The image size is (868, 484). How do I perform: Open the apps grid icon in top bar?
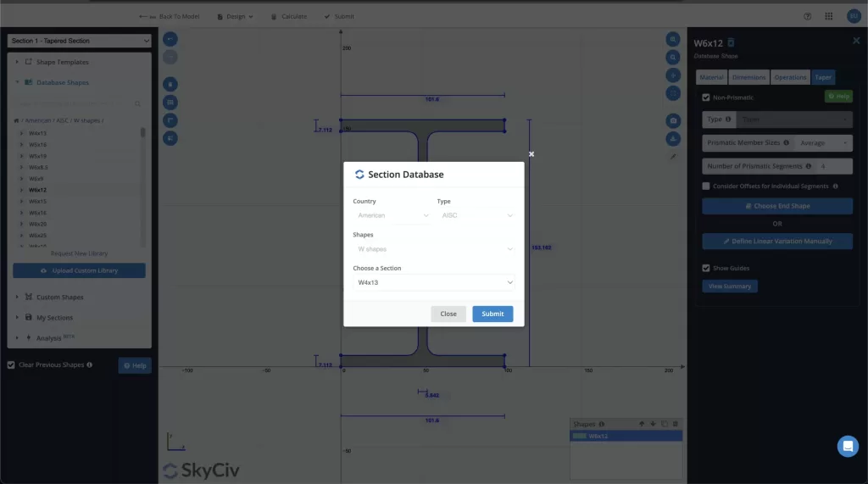pos(829,17)
